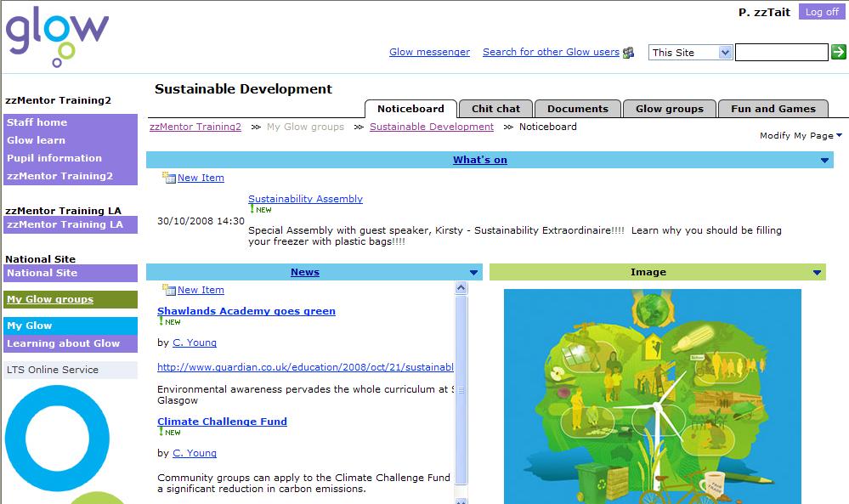Switch to the Noticeboard tab

411,109
